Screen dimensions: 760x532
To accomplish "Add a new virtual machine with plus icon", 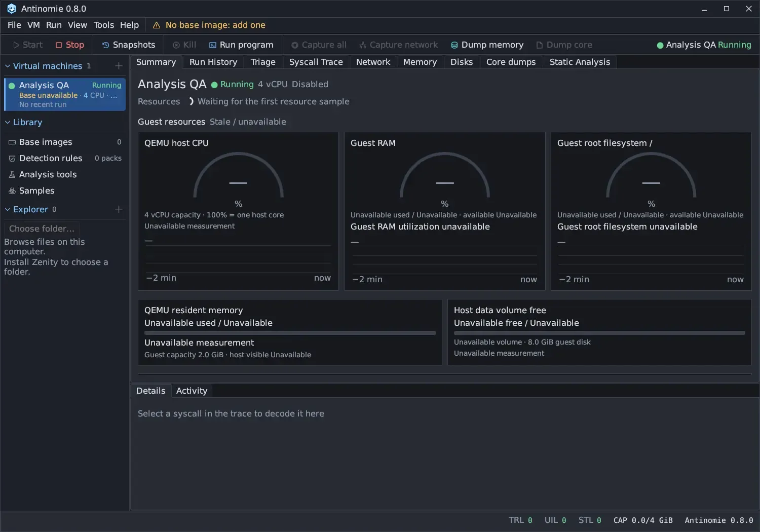I will [x=119, y=66].
